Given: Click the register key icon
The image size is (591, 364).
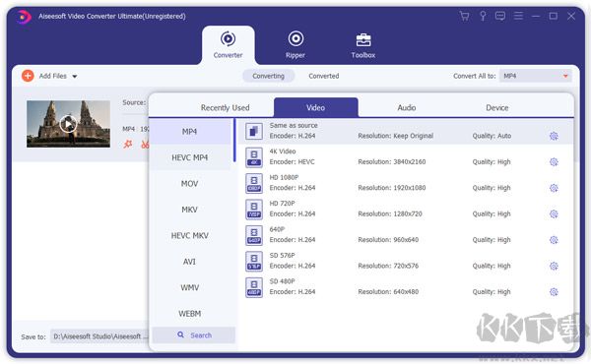Looking at the screenshot, I should coord(483,16).
